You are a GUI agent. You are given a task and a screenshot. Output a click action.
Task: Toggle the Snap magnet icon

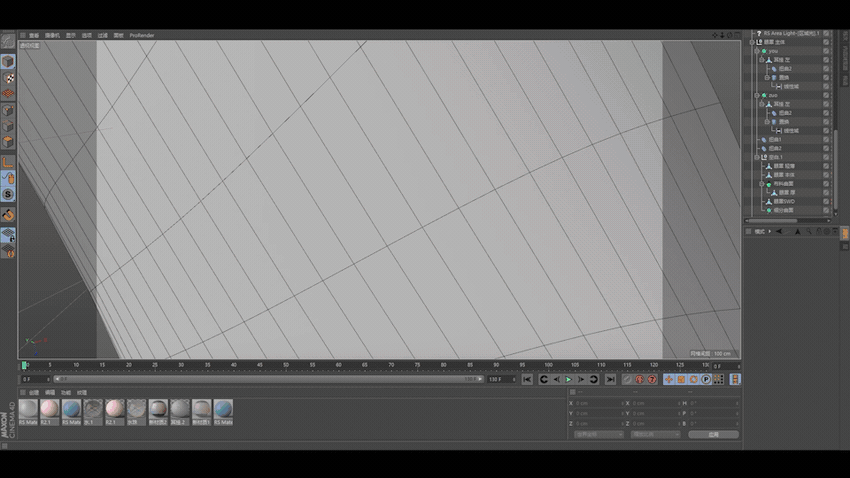coord(8,215)
